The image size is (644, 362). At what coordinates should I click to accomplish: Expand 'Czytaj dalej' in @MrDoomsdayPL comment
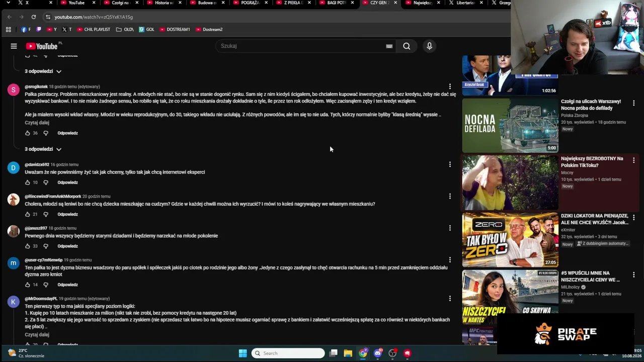pyautogui.click(x=37, y=335)
